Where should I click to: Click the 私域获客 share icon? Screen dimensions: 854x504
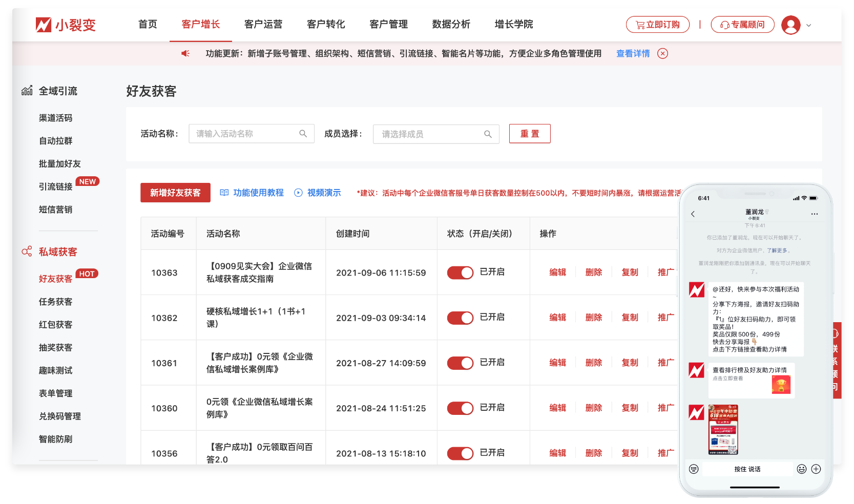[27, 251]
